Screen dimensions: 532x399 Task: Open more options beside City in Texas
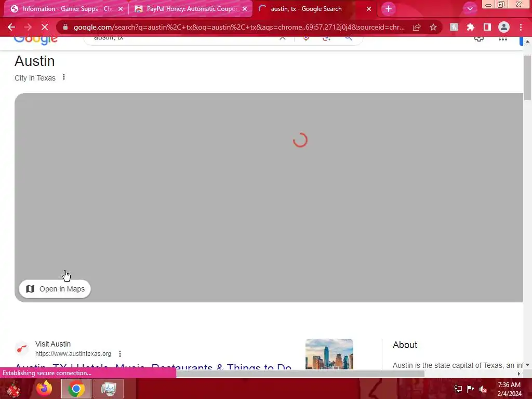(x=64, y=77)
